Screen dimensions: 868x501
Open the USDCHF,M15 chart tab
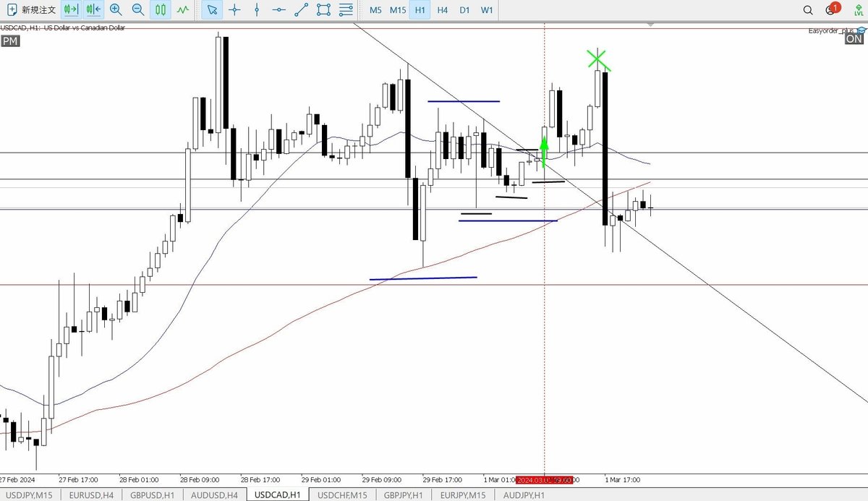tap(343, 495)
